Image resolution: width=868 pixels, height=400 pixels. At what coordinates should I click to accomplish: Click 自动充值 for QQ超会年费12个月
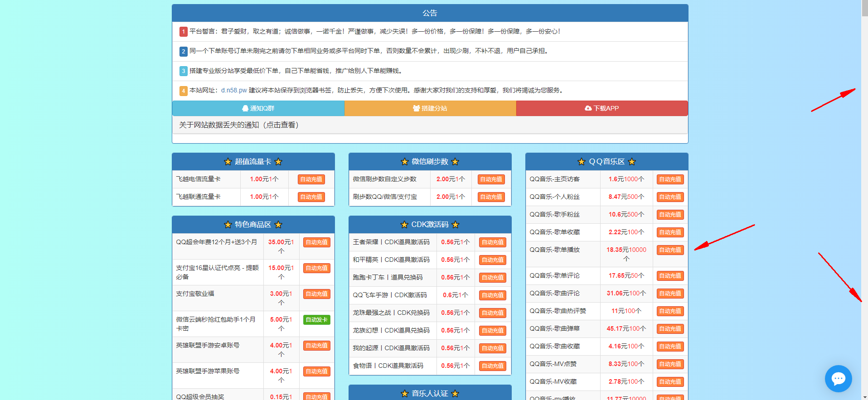(317, 242)
